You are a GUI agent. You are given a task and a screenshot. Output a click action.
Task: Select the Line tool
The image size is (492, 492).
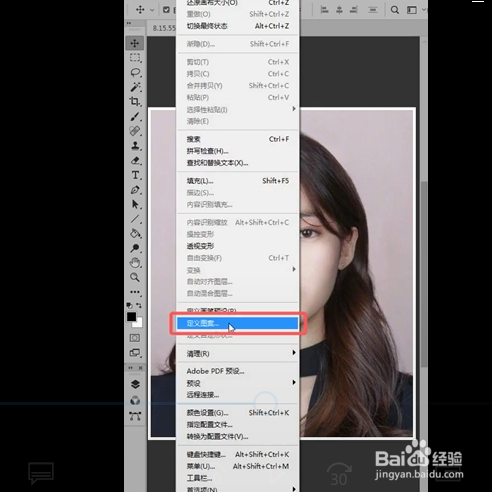point(135,219)
